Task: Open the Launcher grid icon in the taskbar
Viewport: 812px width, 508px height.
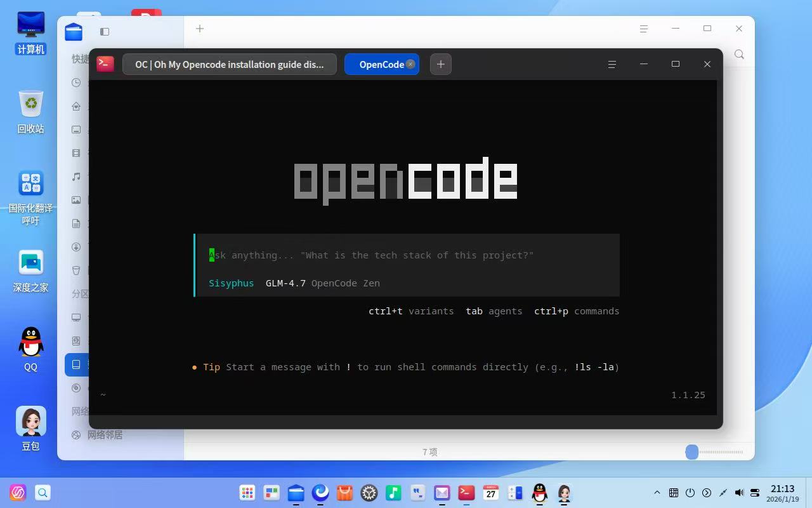Action: [x=247, y=493]
